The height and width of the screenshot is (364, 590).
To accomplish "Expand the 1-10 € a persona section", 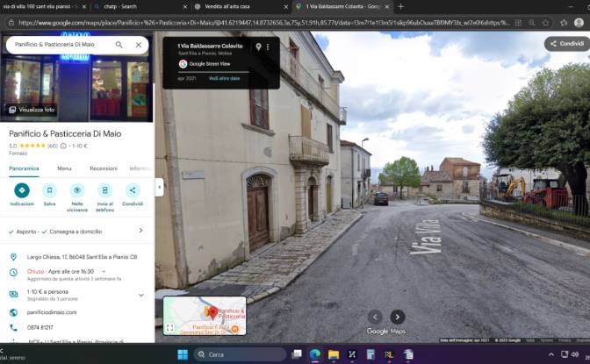I will 141,296.
